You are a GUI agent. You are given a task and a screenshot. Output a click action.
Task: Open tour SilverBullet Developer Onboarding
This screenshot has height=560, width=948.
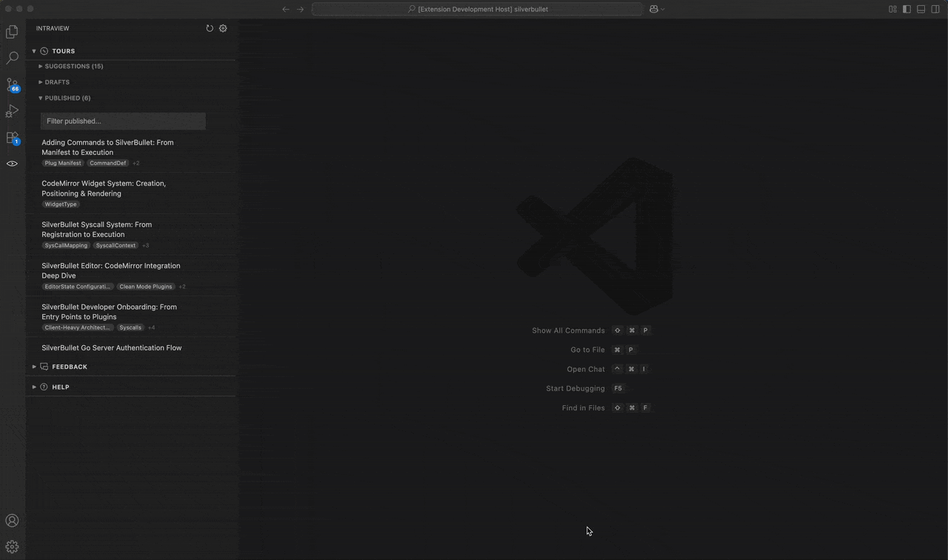[109, 312]
